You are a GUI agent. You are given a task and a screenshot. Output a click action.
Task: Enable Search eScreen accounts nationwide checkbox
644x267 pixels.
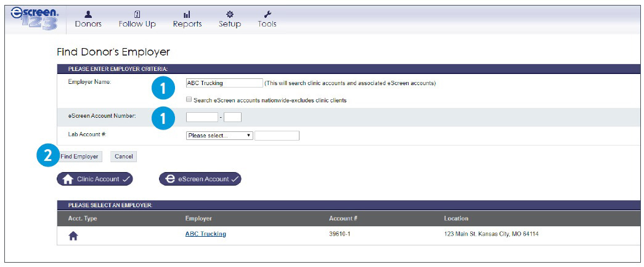(189, 100)
